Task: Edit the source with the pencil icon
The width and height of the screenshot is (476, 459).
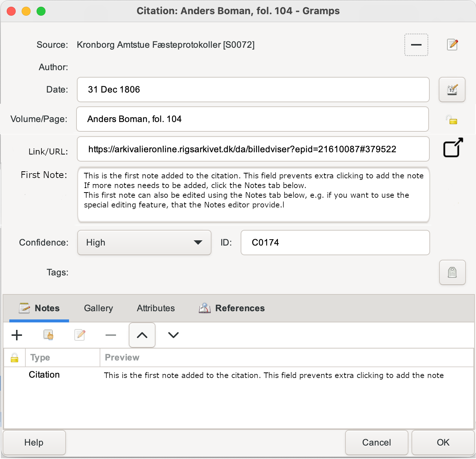Action: click(452, 45)
